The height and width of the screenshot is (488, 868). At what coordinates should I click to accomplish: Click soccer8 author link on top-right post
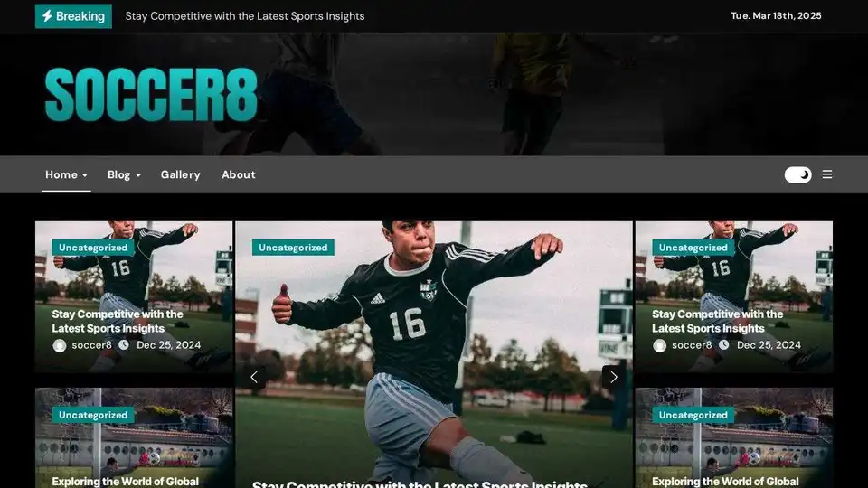[692, 345]
